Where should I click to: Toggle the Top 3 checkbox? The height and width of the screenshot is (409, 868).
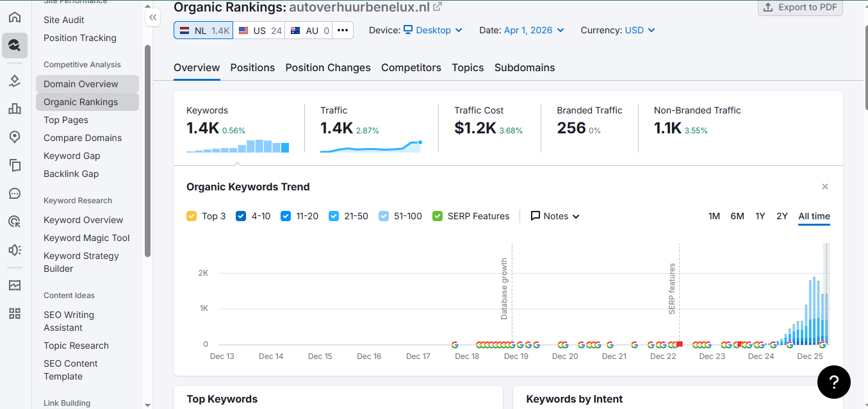point(192,216)
